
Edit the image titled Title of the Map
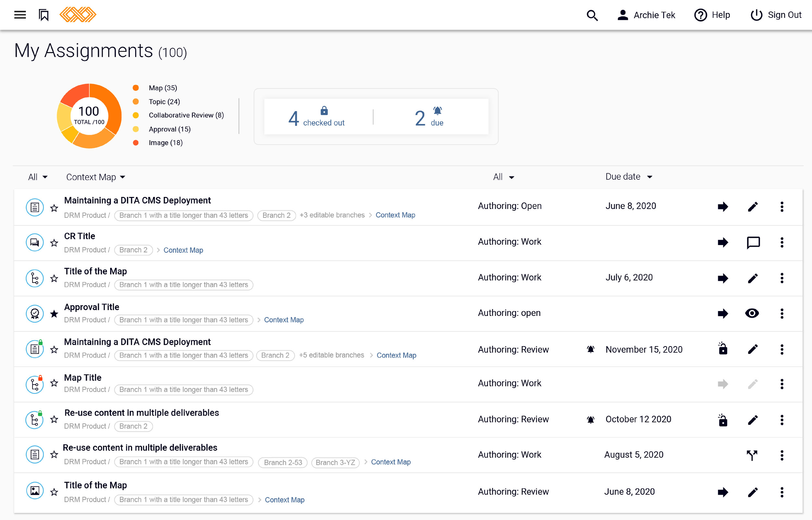[753, 492]
